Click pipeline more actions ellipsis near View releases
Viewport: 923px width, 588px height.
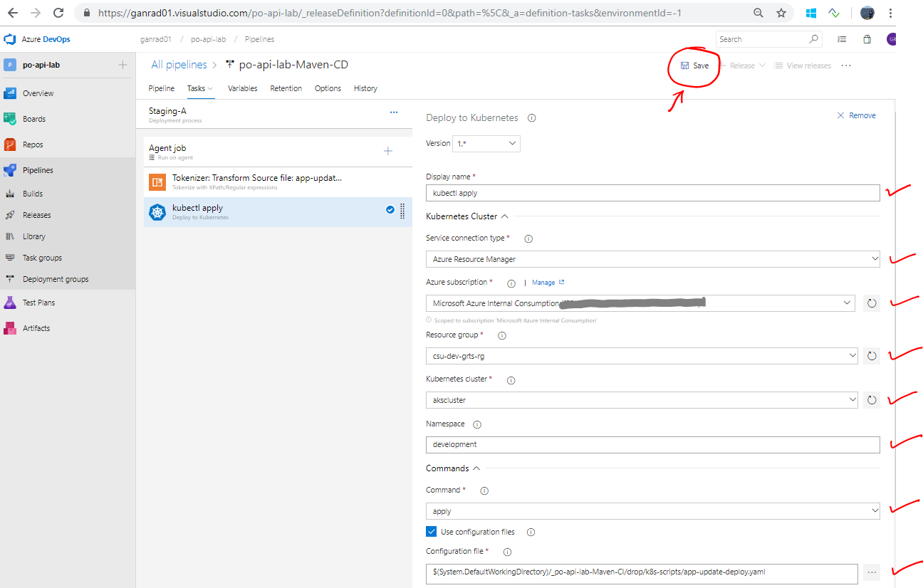point(846,65)
